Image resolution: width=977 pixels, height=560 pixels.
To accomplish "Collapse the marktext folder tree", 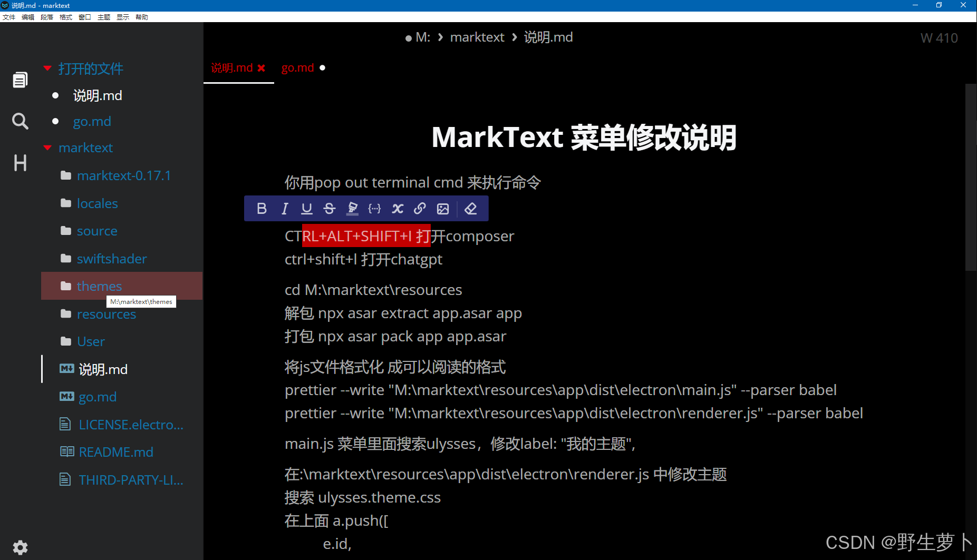I will [x=47, y=148].
